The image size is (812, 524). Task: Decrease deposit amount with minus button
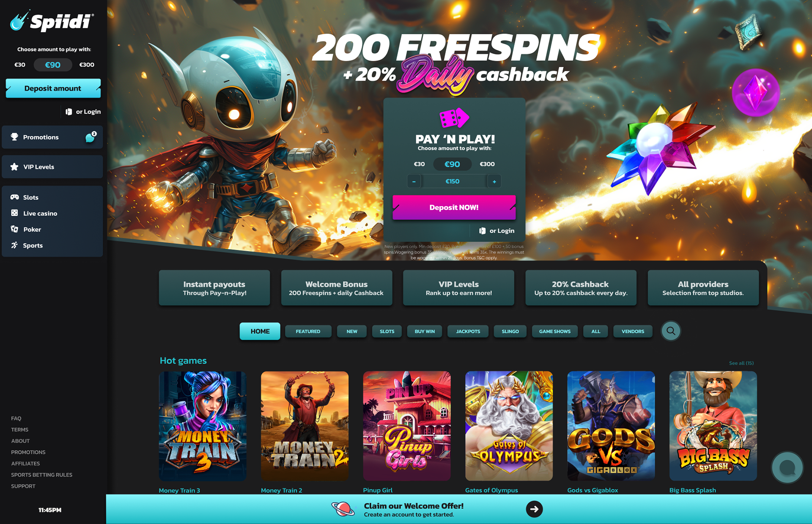(414, 181)
